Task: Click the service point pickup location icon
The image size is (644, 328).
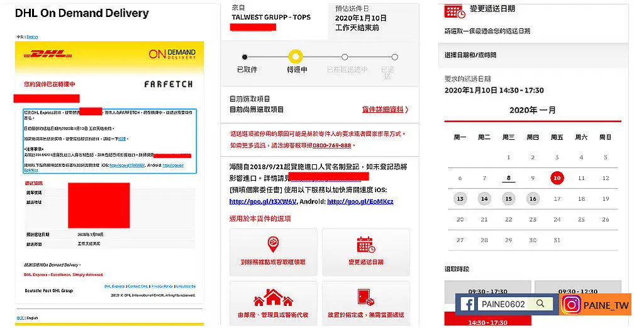Action: pyautogui.click(x=273, y=245)
